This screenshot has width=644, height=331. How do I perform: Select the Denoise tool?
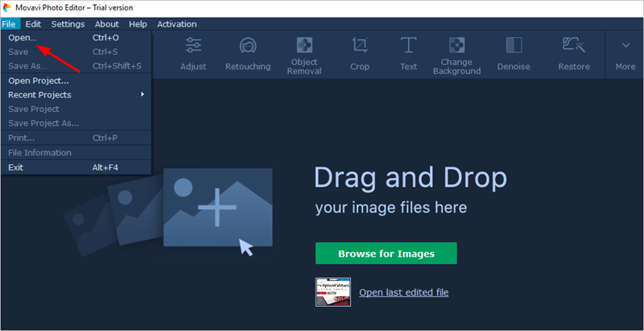click(514, 54)
